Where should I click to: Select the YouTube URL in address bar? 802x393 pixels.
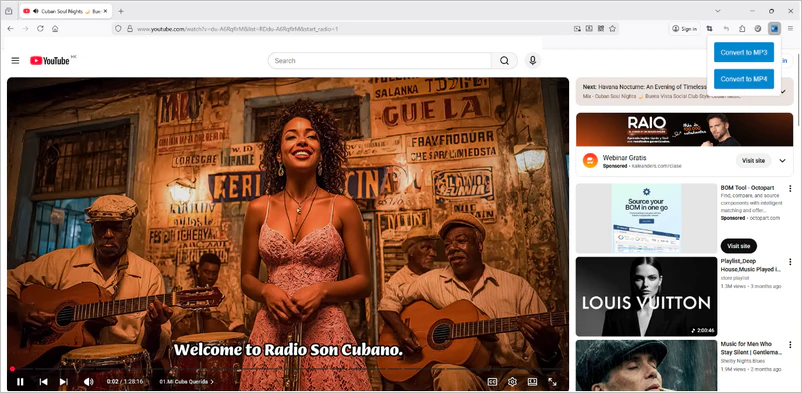pyautogui.click(x=237, y=29)
